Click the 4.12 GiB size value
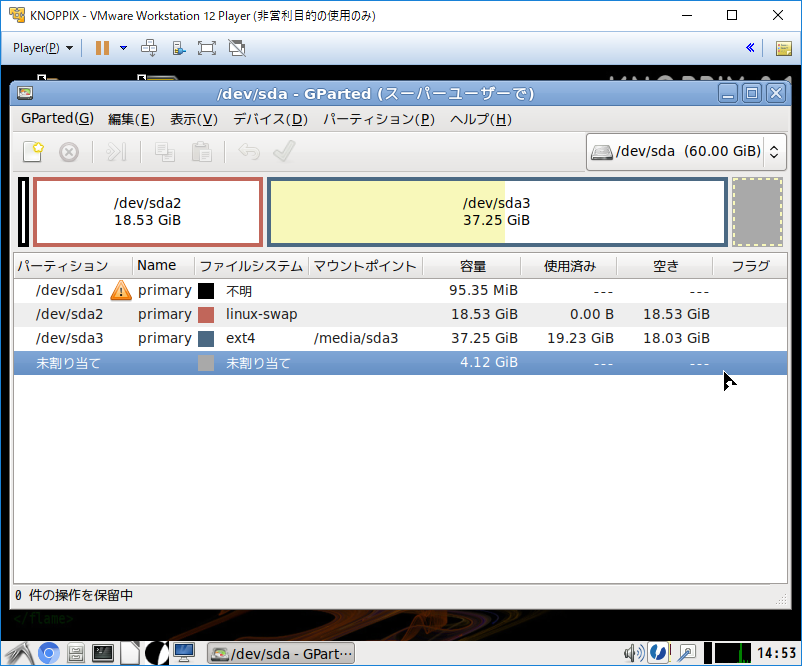The width and height of the screenshot is (802, 666). pyautogui.click(x=489, y=362)
